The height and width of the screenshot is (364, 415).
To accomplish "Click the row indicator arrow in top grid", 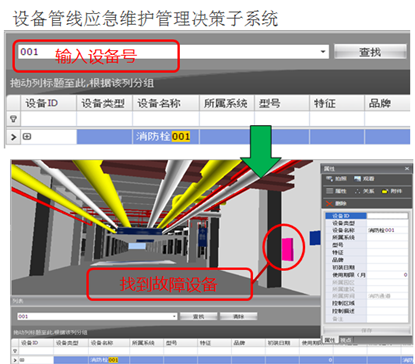I will coord(13,137).
